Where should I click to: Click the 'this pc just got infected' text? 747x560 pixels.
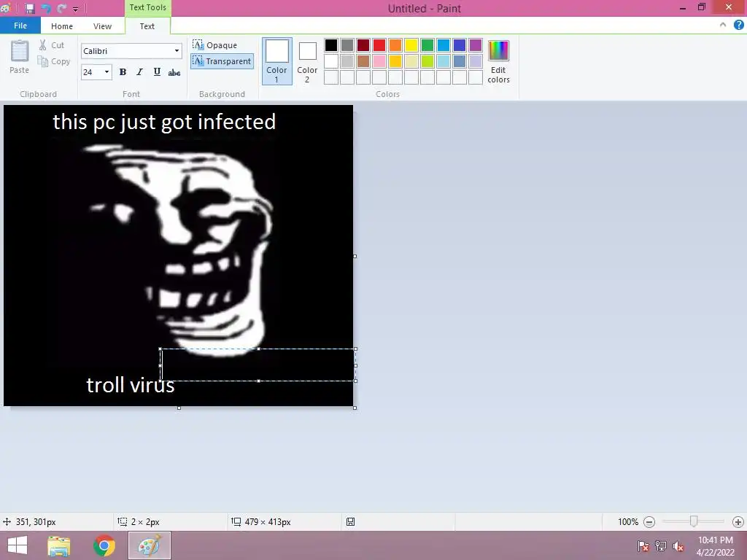(x=164, y=122)
